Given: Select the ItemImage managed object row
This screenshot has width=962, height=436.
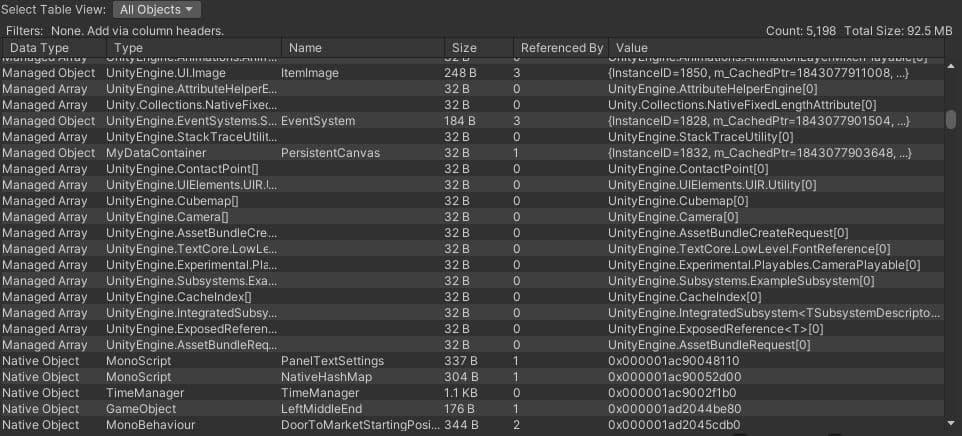Looking at the screenshot, I should [310, 73].
